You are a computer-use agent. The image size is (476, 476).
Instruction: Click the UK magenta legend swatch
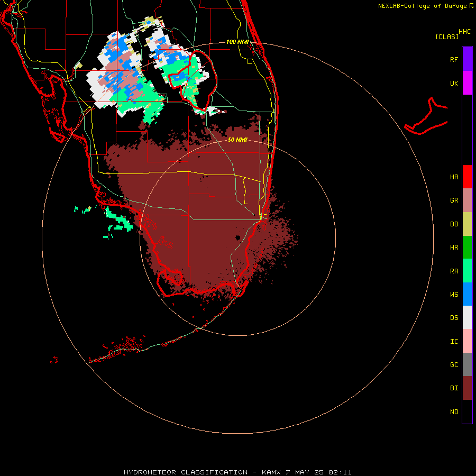click(467, 83)
